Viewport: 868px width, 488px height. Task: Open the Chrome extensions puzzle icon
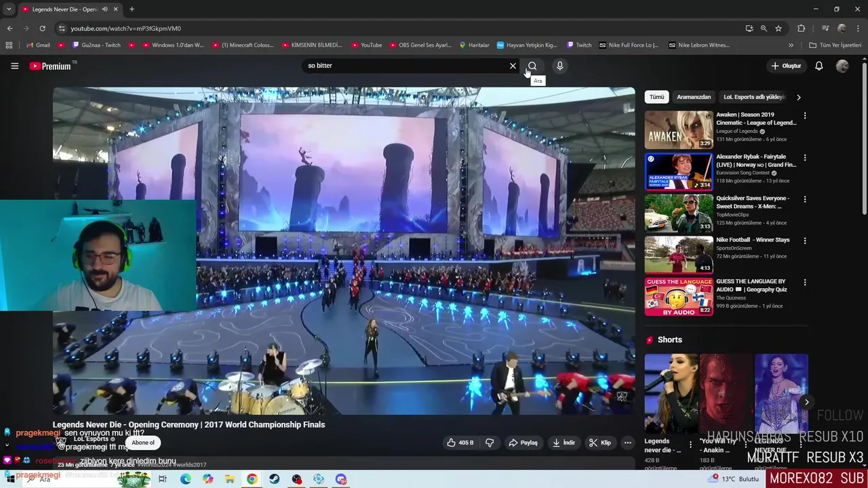click(x=801, y=28)
